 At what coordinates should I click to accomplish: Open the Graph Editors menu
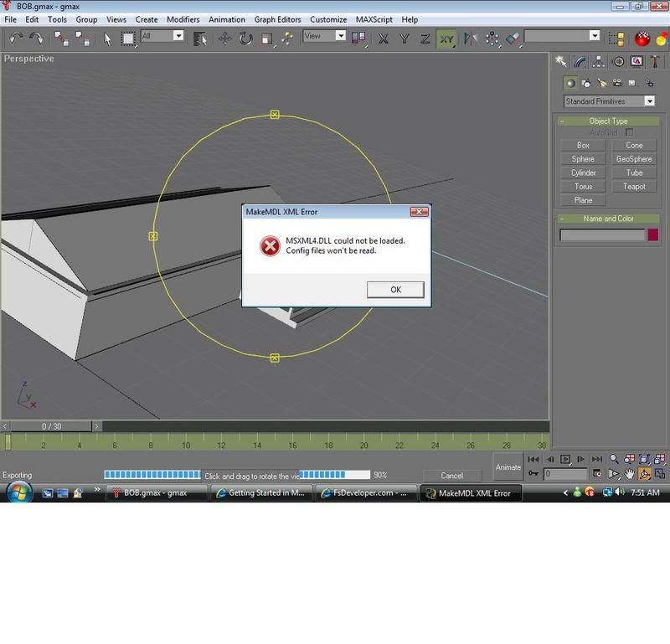click(x=276, y=19)
